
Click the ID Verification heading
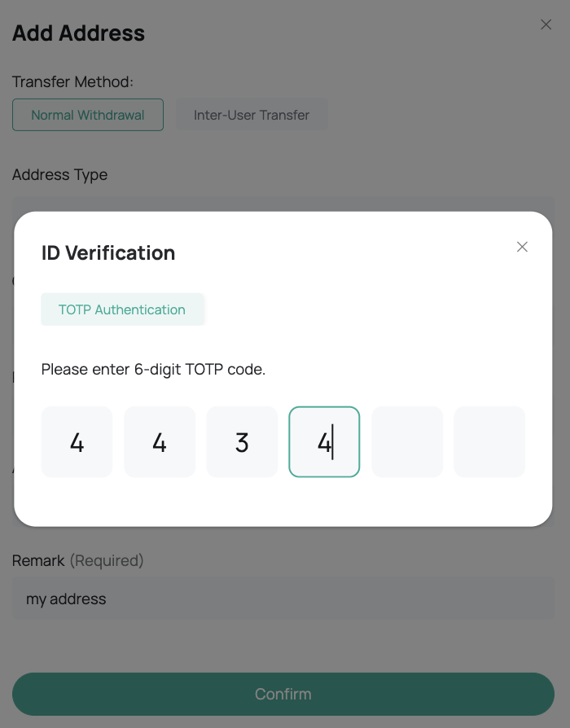[108, 253]
